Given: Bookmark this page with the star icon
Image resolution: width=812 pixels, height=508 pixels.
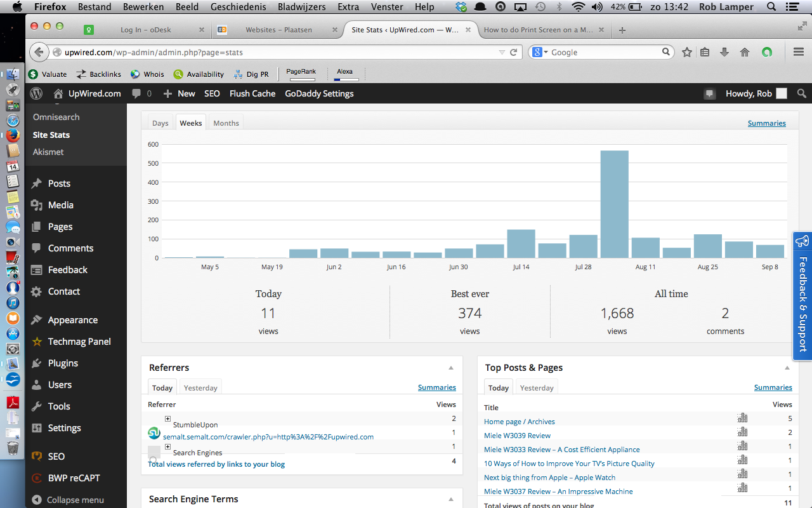Looking at the screenshot, I should point(687,53).
